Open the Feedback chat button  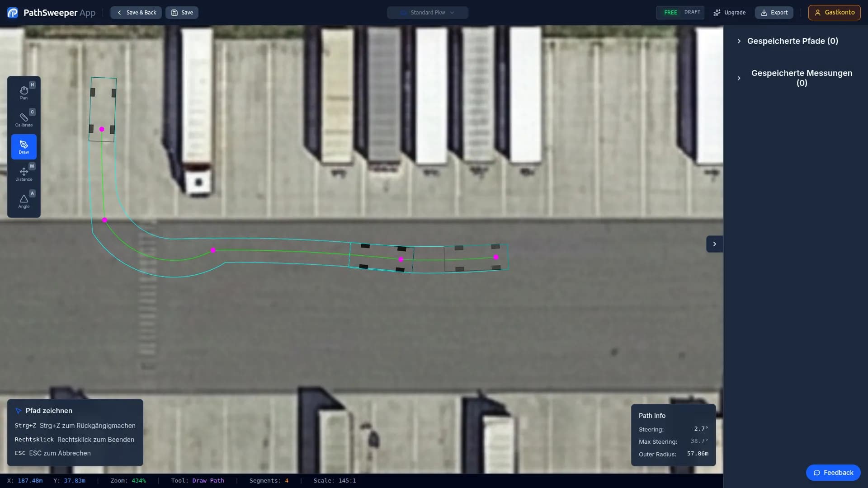[833, 473]
